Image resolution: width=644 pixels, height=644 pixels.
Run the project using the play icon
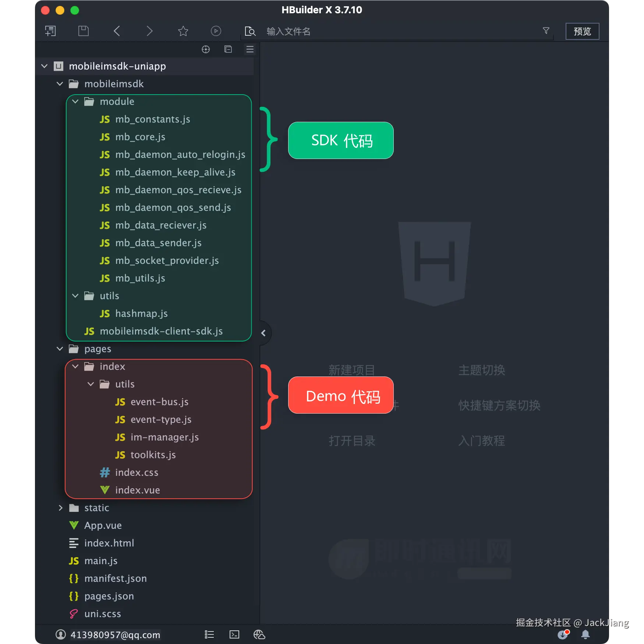click(216, 31)
